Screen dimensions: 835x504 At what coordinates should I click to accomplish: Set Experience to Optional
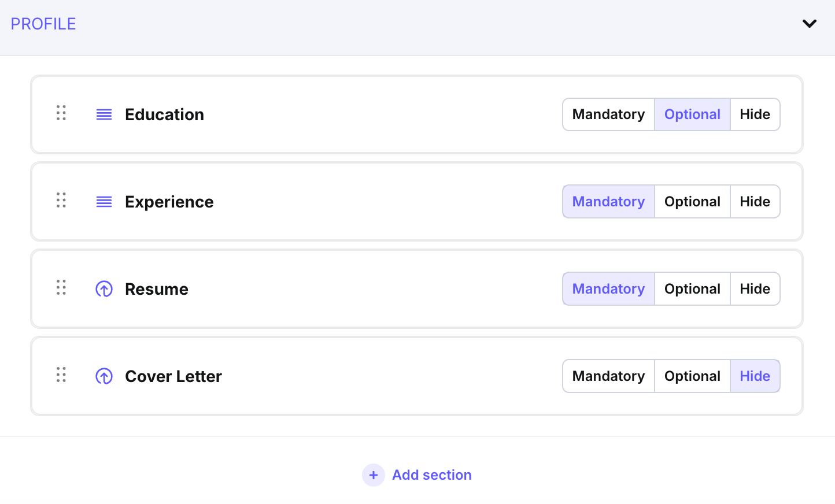click(x=692, y=202)
